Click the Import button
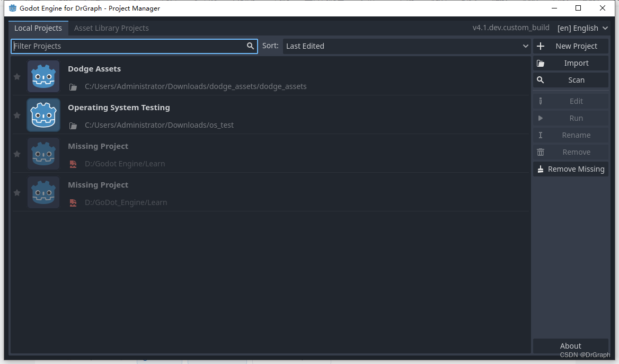Screen dimensions: 619x364 click(570, 63)
